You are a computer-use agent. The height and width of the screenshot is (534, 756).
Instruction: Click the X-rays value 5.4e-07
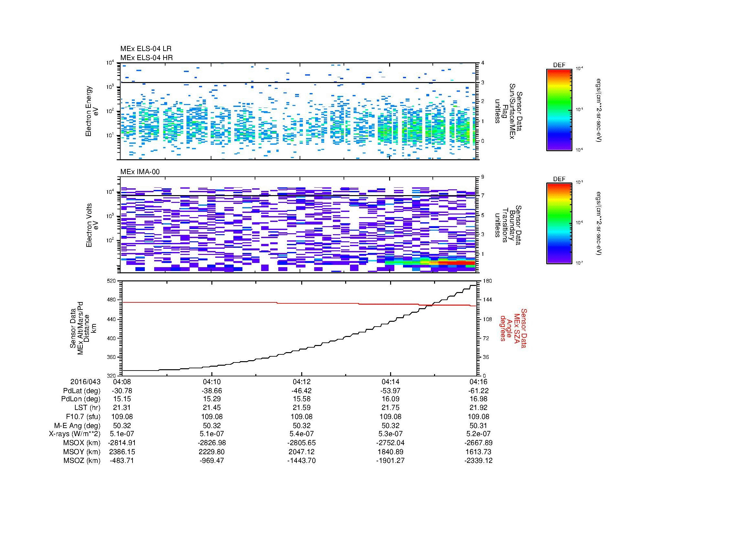301,434
